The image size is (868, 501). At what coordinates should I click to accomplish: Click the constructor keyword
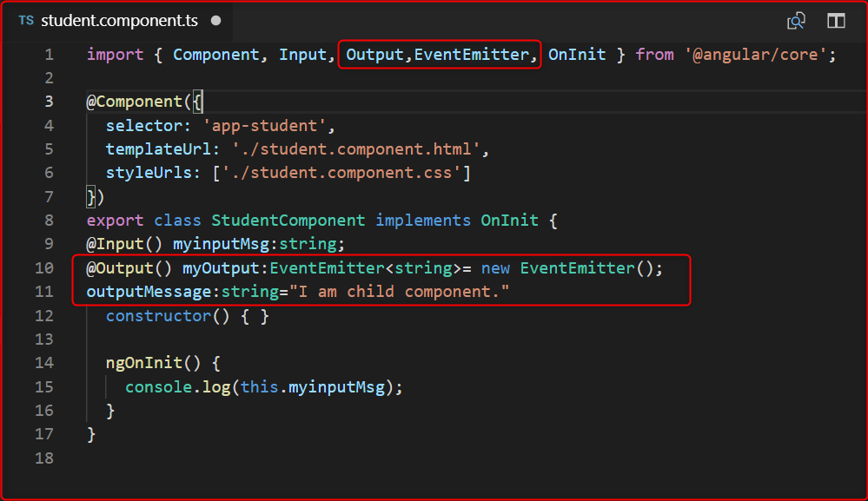point(156,315)
